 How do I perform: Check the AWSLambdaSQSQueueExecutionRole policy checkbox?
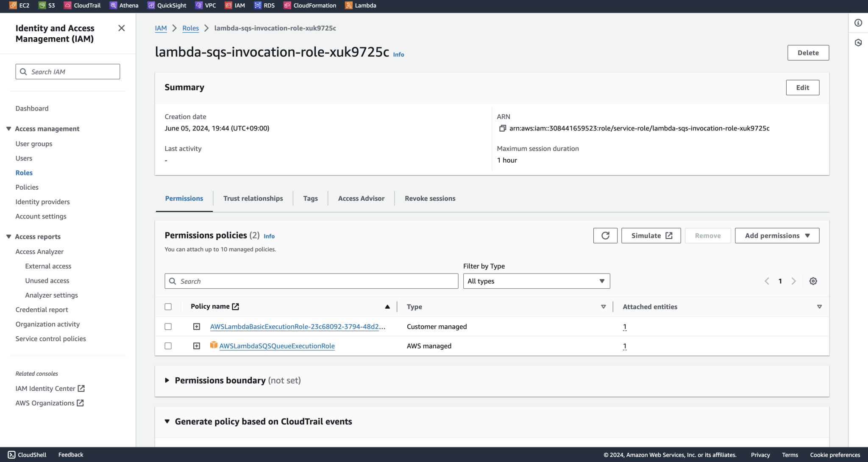168,346
